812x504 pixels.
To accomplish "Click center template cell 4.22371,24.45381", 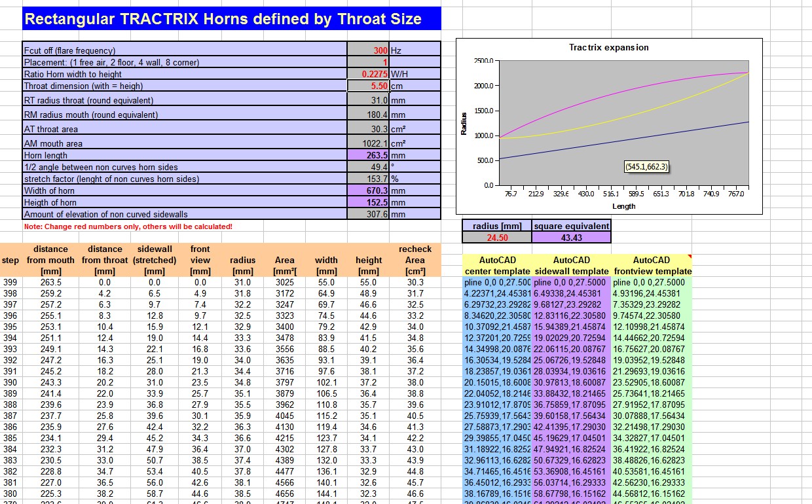I will point(497,293).
